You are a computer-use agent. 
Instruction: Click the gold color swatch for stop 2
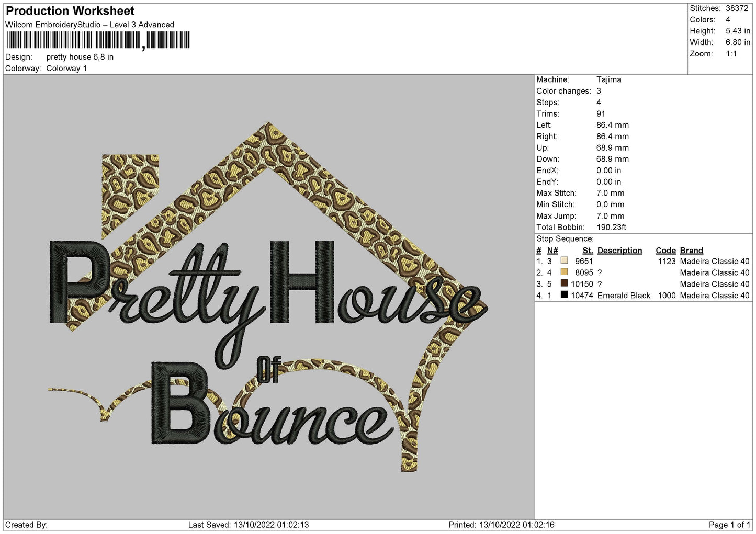(x=564, y=272)
